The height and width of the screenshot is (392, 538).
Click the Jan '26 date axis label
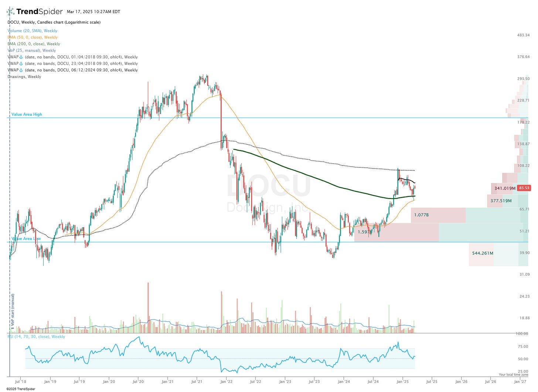[x=461, y=382]
